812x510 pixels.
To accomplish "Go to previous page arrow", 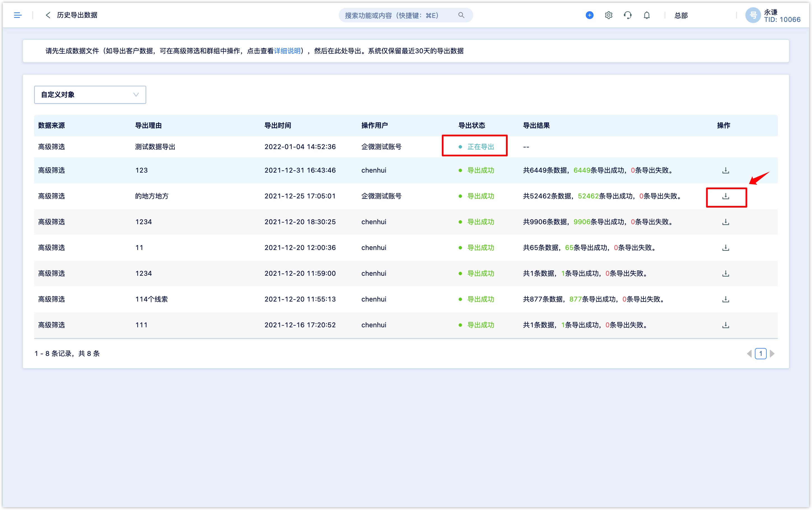I will click(x=749, y=353).
